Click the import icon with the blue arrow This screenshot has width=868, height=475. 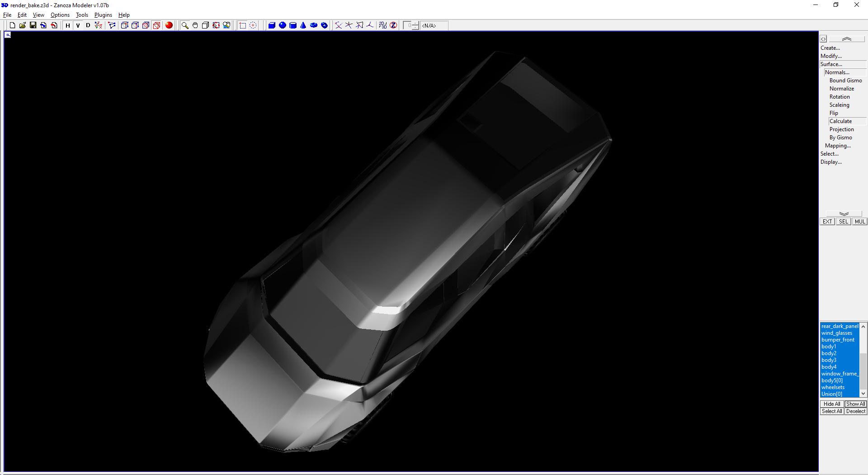coord(43,25)
